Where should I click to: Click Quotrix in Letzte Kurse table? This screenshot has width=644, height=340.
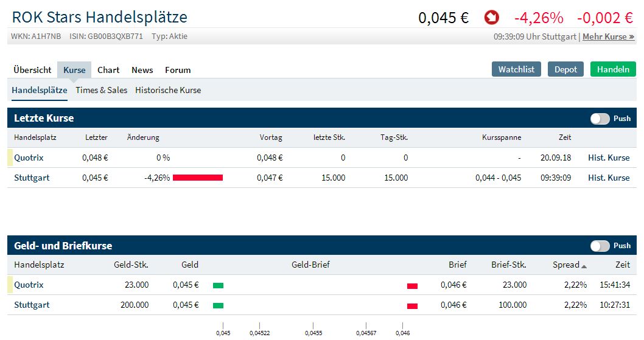pyautogui.click(x=29, y=158)
